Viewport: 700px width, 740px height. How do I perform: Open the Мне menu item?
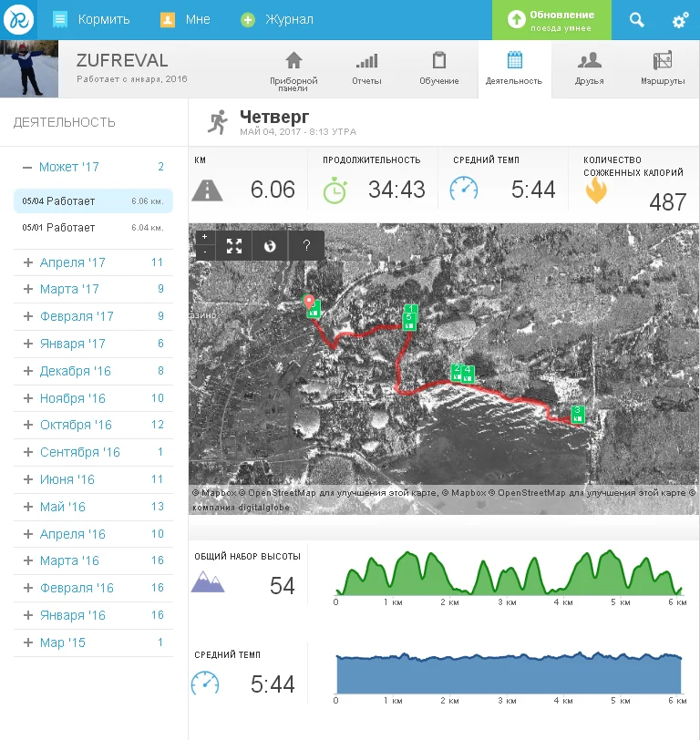pos(198,20)
